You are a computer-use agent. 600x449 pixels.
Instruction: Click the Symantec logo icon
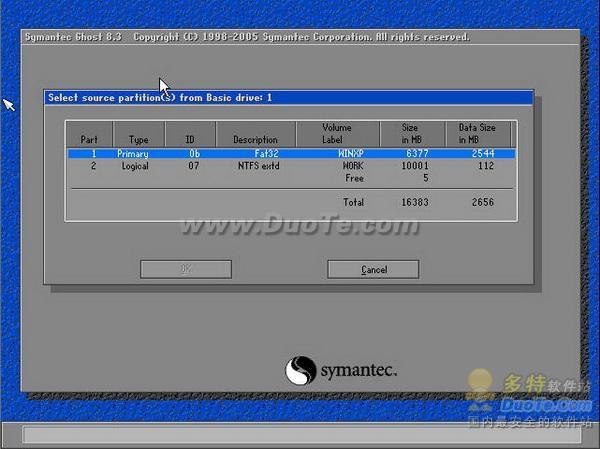301,371
